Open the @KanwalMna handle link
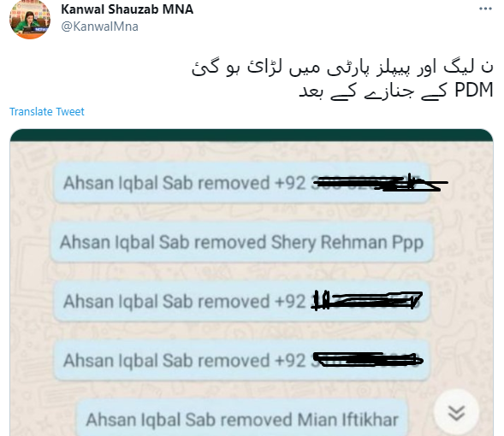The width and height of the screenshot is (504, 436). pyautogui.click(x=99, y=27)
